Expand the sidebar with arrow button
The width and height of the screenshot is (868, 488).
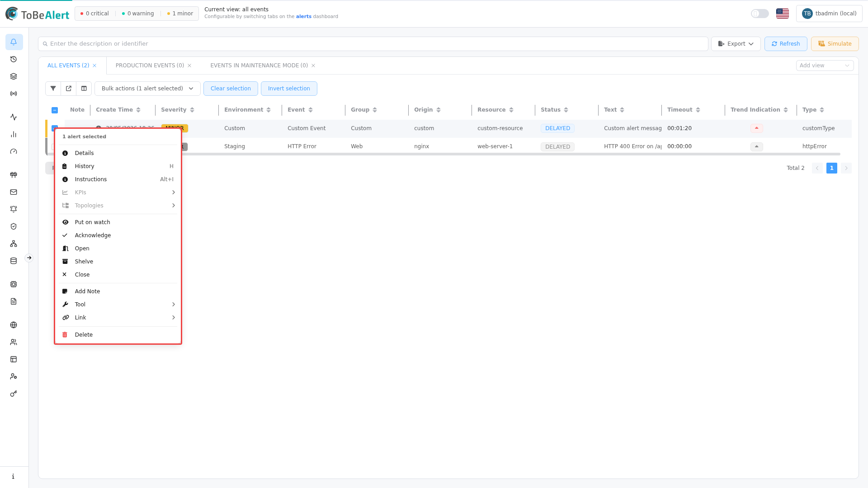pyautogui.click(x=29, y=258)
